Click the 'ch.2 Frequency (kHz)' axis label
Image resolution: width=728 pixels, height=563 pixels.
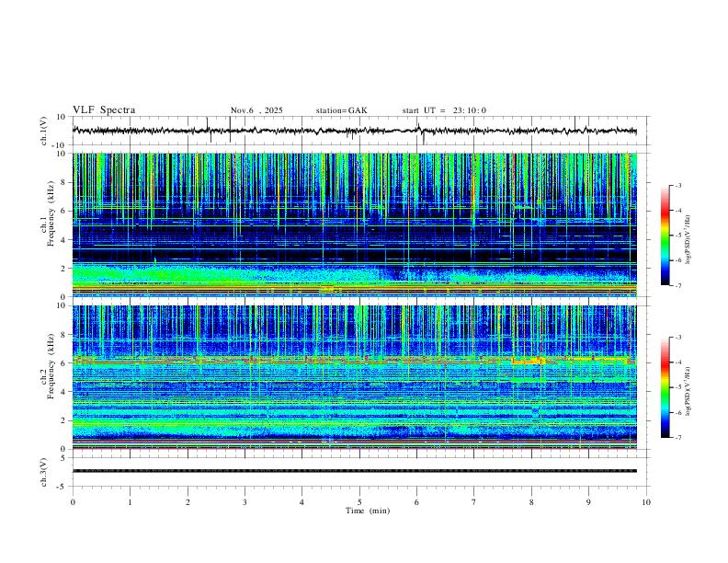(48, 365)
